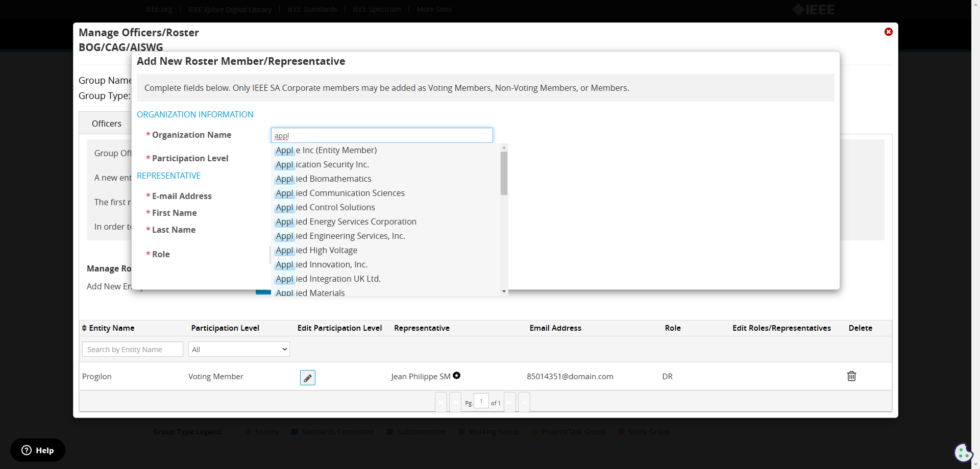Click Progilon entity name cell
This screenshot has width=980, height=469.
pyautogui.click(x=97, y=376)
